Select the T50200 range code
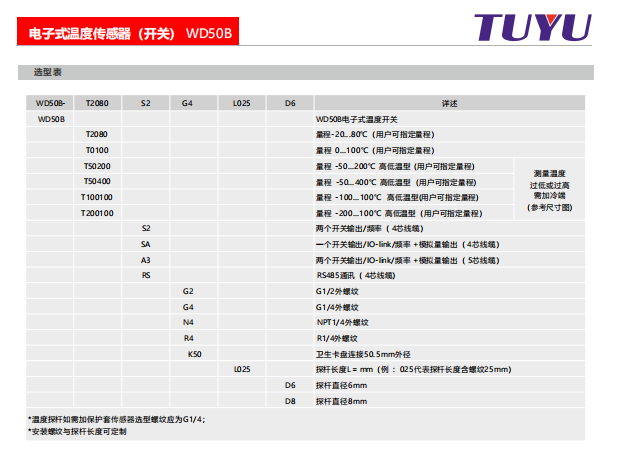The image size is (617, 476). (97, 165)
